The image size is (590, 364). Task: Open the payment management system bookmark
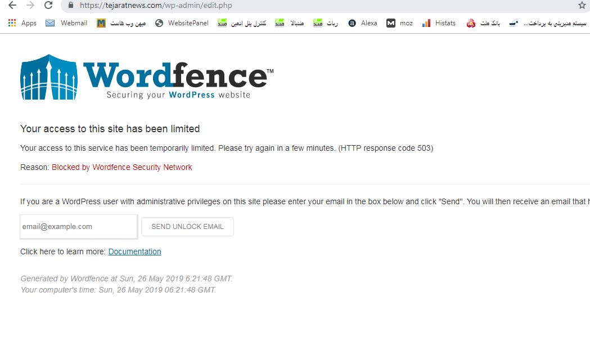[x=548, y=23]
